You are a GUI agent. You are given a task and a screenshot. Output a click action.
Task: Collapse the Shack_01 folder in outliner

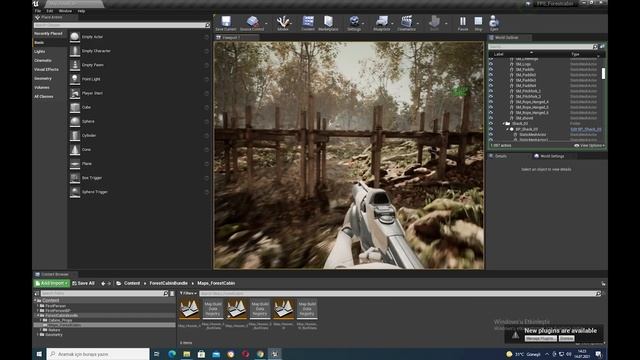coord(504,123)
